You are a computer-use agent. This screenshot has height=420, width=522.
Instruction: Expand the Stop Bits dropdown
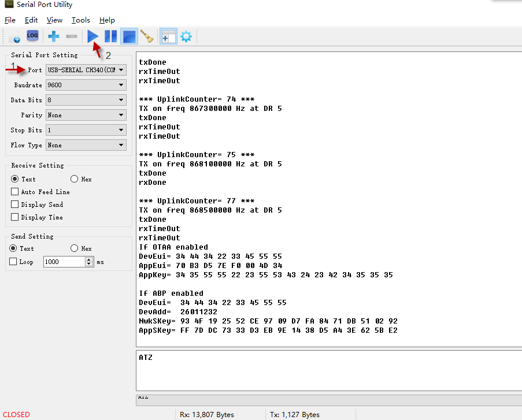coord(86,130)
